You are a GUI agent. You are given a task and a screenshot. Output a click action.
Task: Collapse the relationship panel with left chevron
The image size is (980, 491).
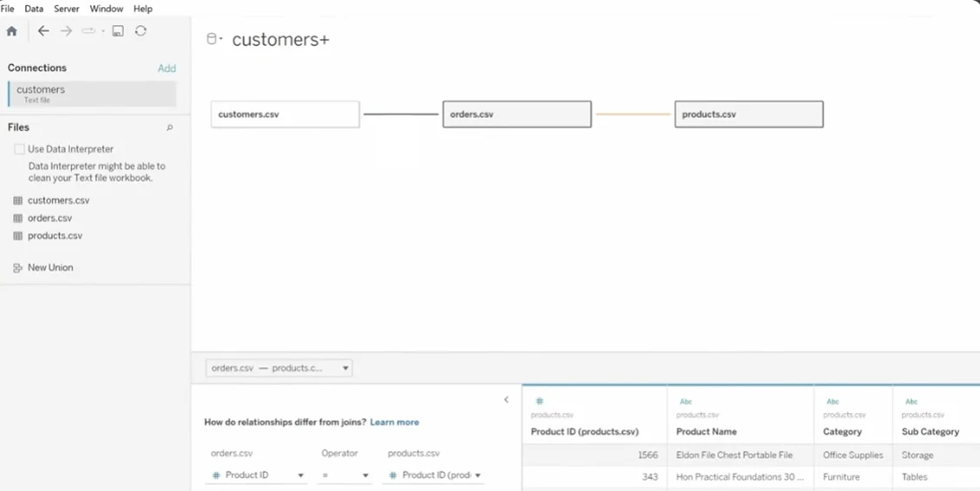tap(506, 400)
